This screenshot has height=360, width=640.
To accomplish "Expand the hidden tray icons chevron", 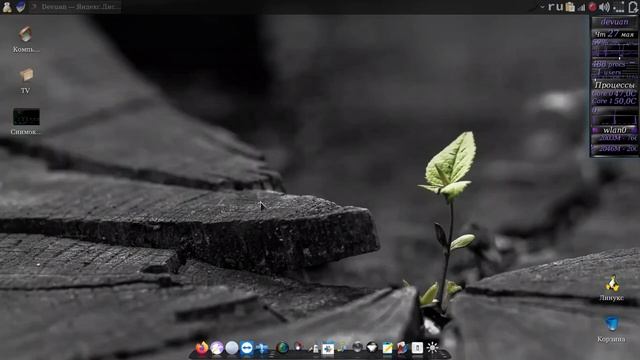I will (x=542, y=7).
